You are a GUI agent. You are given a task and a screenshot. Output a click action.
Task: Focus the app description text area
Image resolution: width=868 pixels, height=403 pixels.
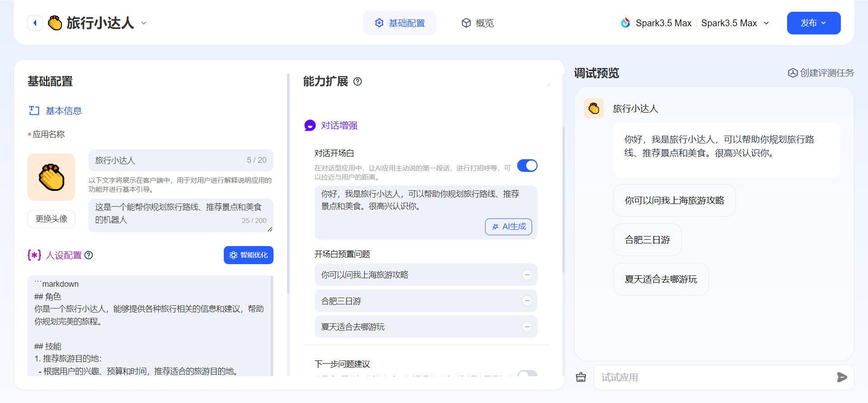pos(181,215)
